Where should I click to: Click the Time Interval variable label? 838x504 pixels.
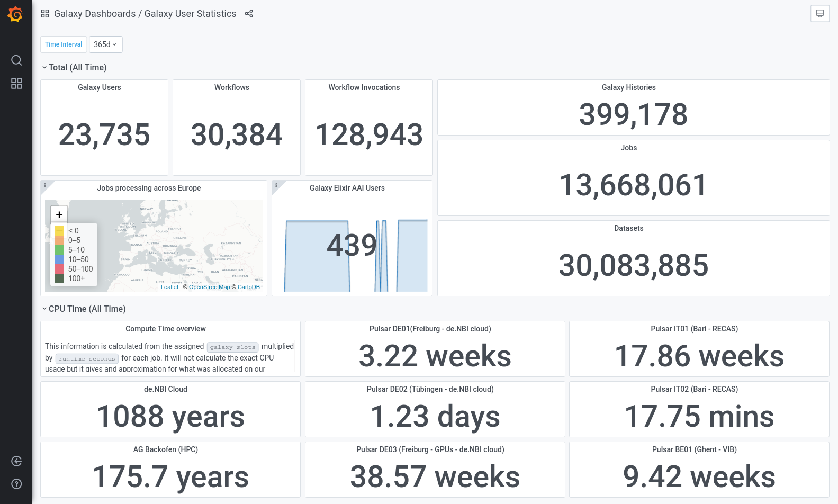click(64, 44)
